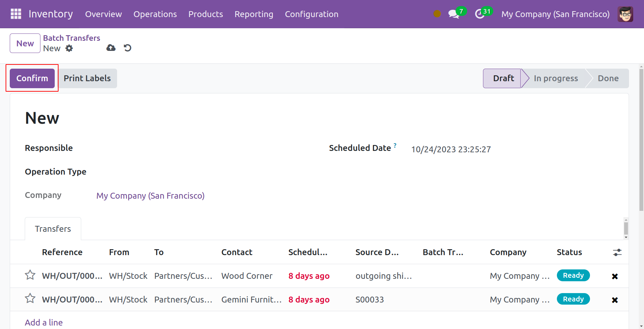The height and width of the screenshot is (329, 644).
Task: Open the messages chat icon
Action: coord(453,14)
